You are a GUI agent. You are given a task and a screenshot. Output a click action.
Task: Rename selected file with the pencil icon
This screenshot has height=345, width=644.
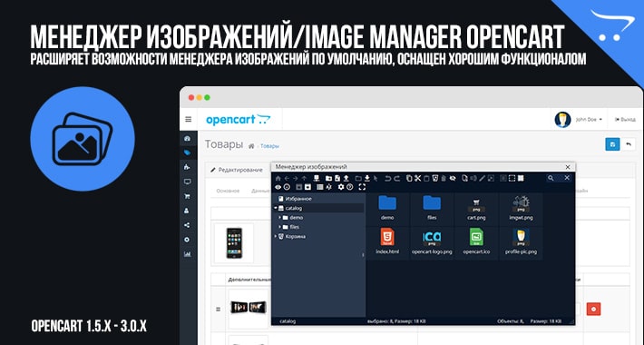click(482, 178)
